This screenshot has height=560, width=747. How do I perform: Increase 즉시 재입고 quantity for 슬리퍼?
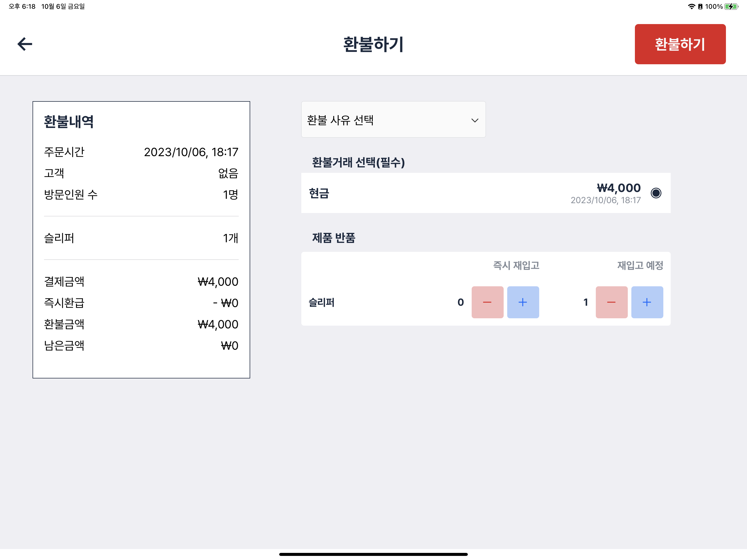pyautogui.click(x=523, y=302)
